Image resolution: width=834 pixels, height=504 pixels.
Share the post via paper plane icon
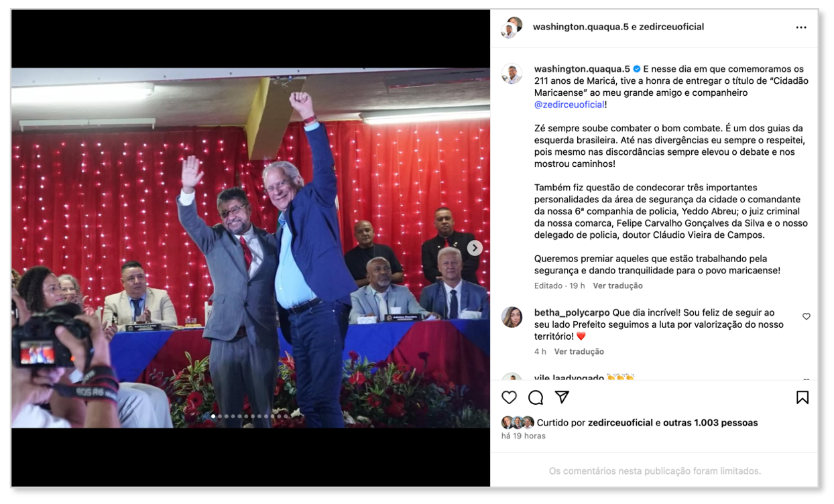(x=562, y=397)
